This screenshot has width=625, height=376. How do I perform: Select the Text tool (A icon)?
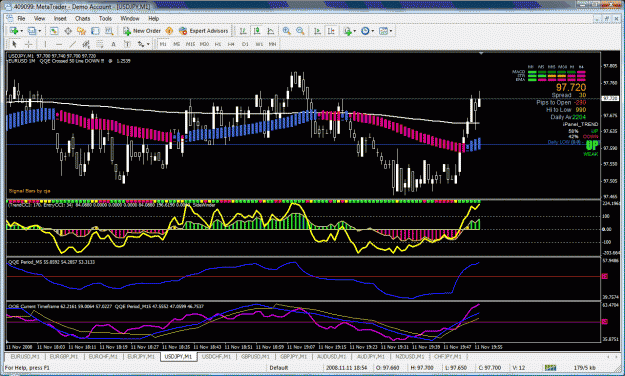(x=114, y=44)
